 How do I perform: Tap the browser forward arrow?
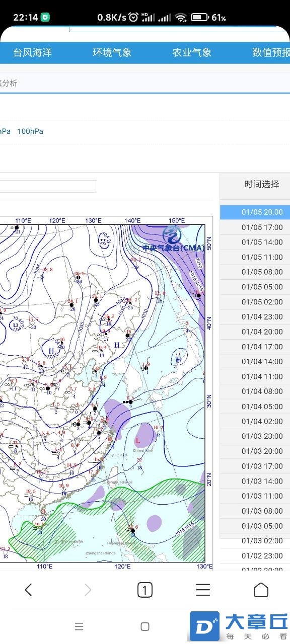coord(88,590)
